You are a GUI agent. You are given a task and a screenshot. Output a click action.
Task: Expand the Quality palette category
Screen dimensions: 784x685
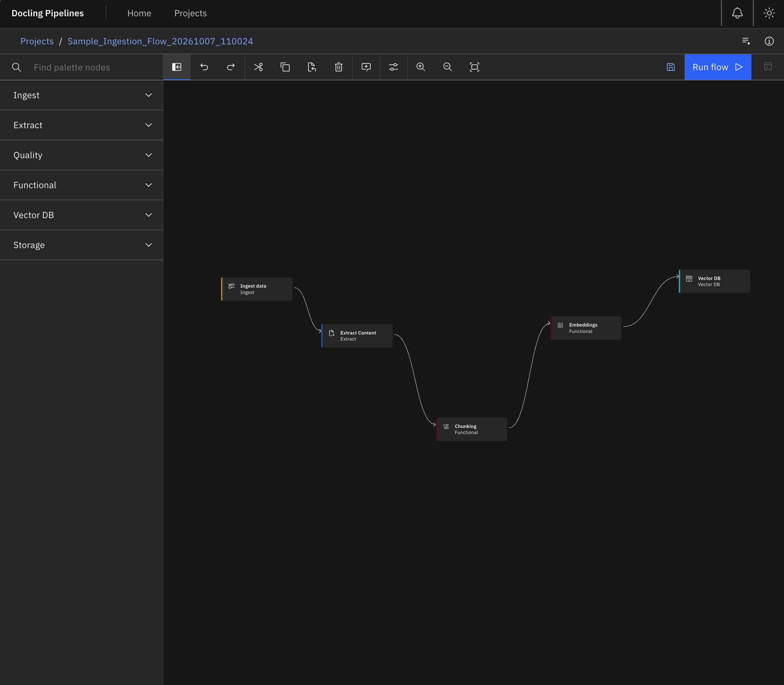[81, 155]
